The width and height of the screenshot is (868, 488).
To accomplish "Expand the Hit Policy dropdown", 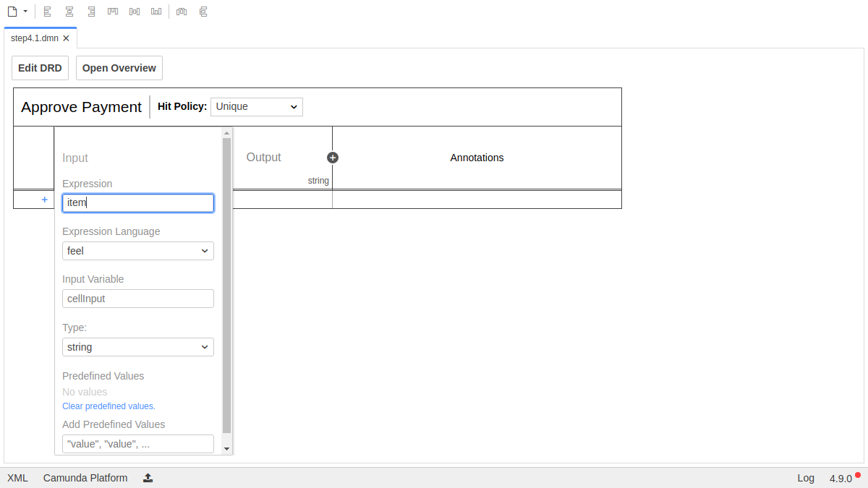I will pos(257,107).
